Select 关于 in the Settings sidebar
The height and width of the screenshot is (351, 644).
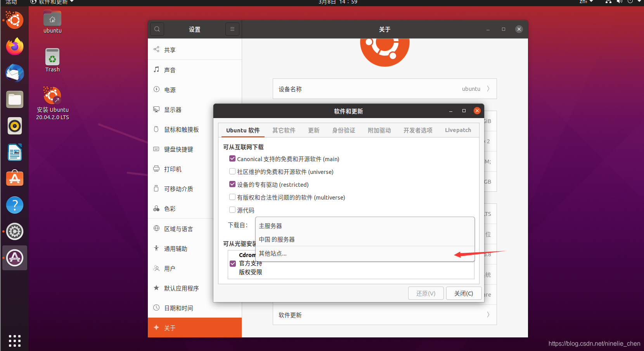click(x=195, y=328)
